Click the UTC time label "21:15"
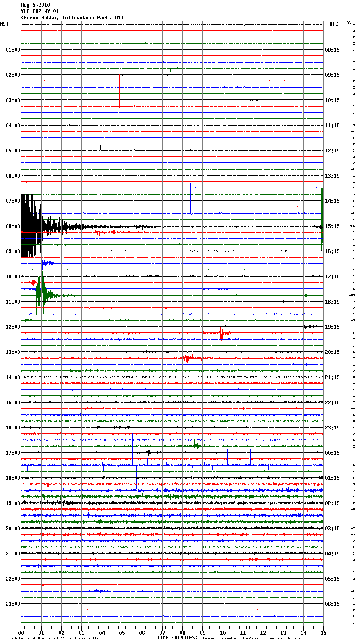Viewport: 357px width, 644px height. [332, 377]
